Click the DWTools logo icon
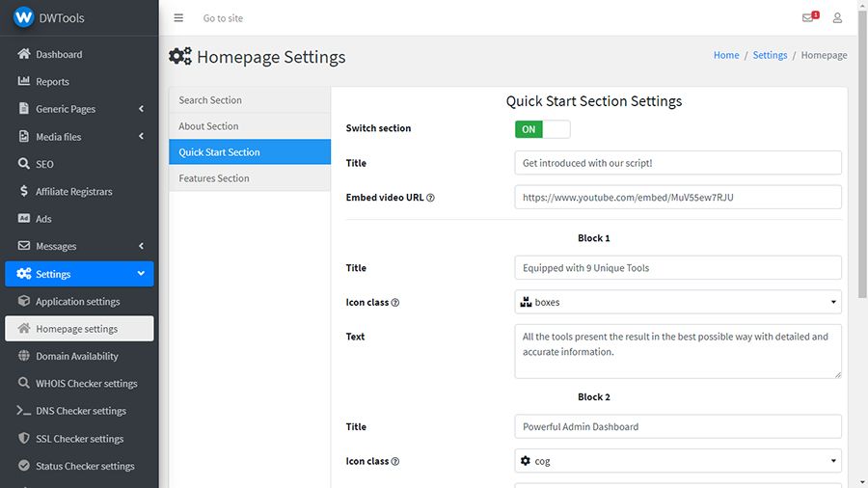868x488 pixels. point(23,18)
